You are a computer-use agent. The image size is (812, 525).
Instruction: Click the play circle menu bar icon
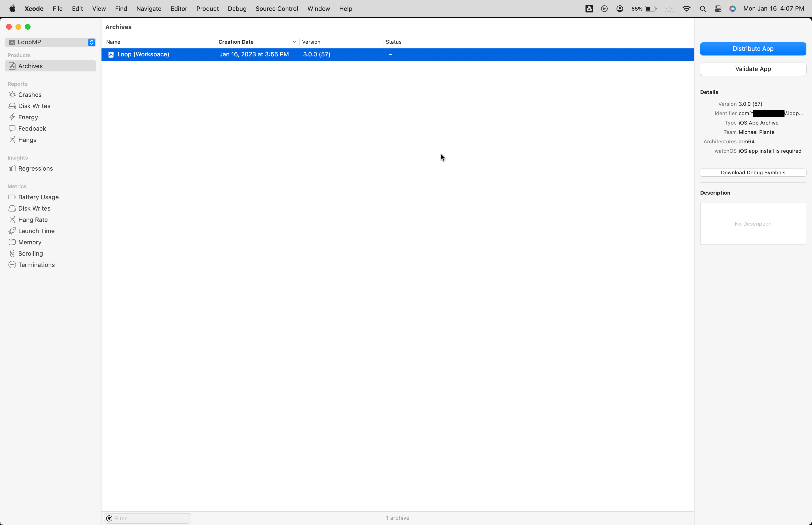pos(604,8)
